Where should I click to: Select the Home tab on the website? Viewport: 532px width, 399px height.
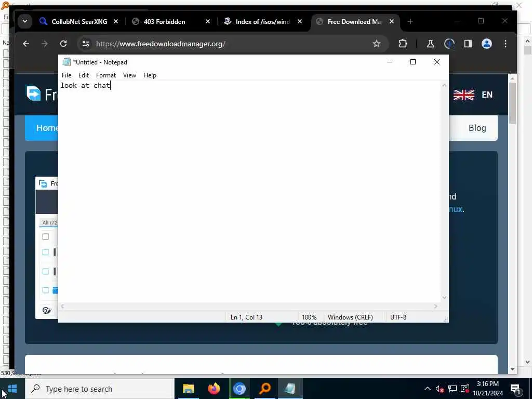pos(42,128)
